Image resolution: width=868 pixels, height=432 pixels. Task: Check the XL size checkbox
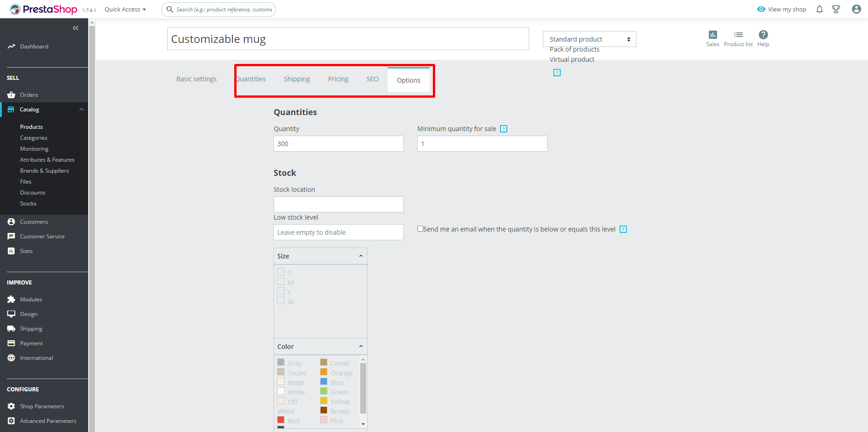(281, 301)
